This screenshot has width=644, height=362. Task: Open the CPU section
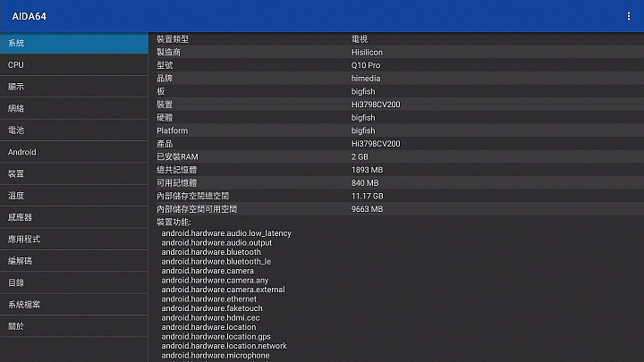[x=74, y=65]
